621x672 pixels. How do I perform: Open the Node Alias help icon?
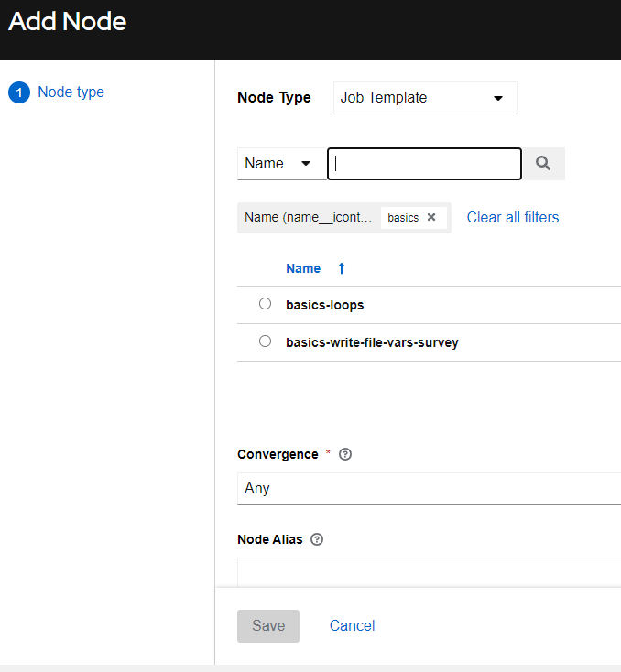pyautogui.click(x=317, y=539)
